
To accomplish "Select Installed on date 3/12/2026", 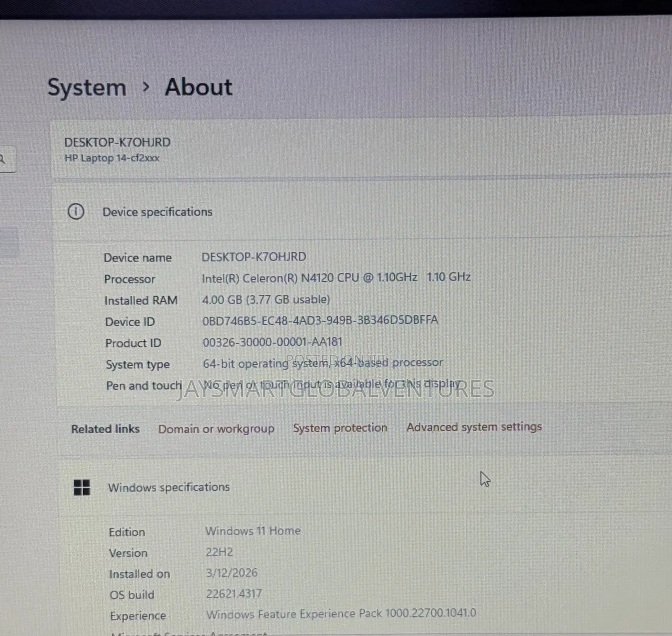I will (232, 573).
